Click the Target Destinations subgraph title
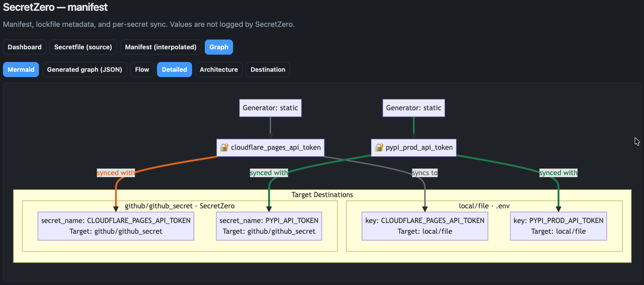This screenshot has height=285, width=644. click(323, 194)
